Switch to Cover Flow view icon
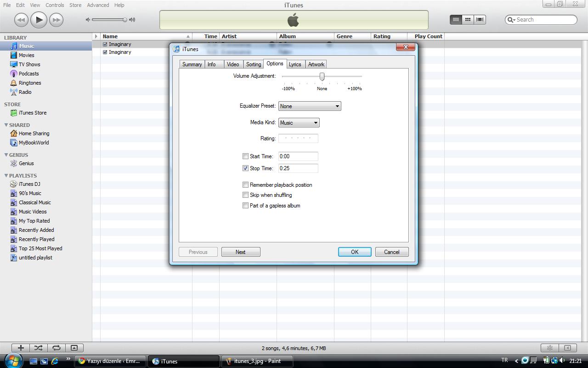588x368 pixels. pos(480,19)
